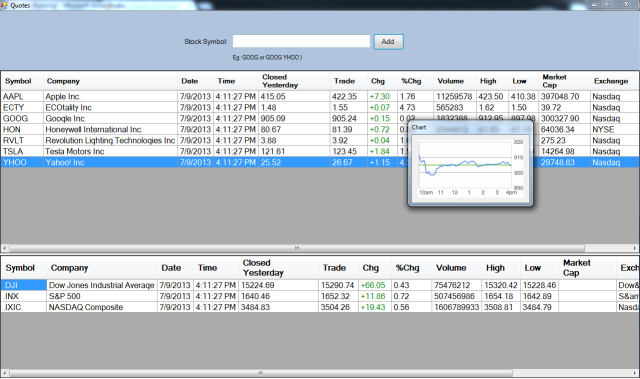
Task: Select the TSLA symbol cell
Action: coord(22,151)
